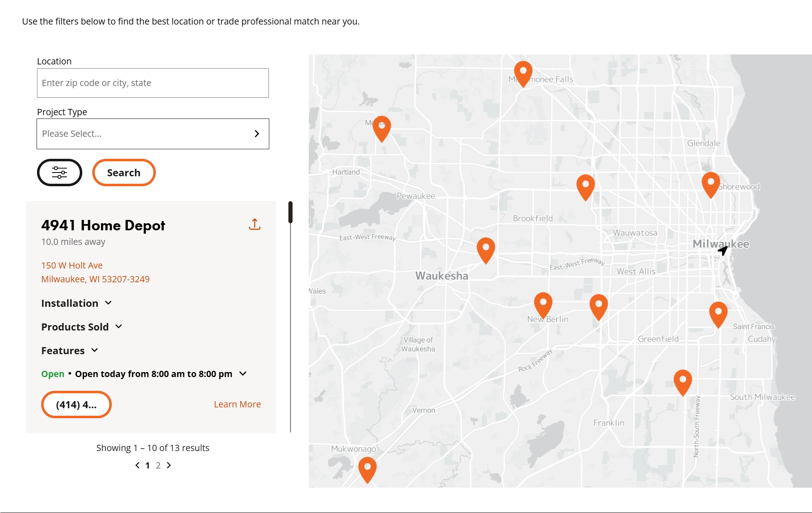Click map pin near Shorewood
Image resolution: width=812 pixels, height=513 pixels.
[711, 184]
